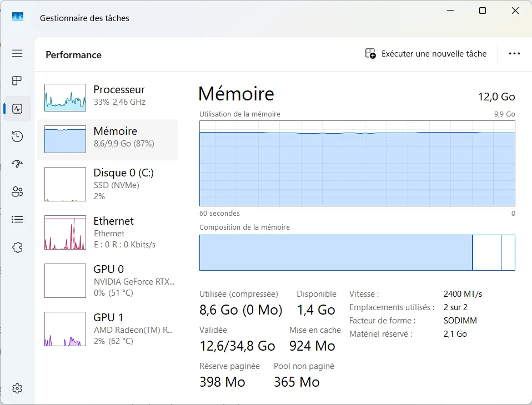The width and height of the screenshot is (532, 405).
Task: Click the Utilisation de la mémoire label
Action: [240, 114]
